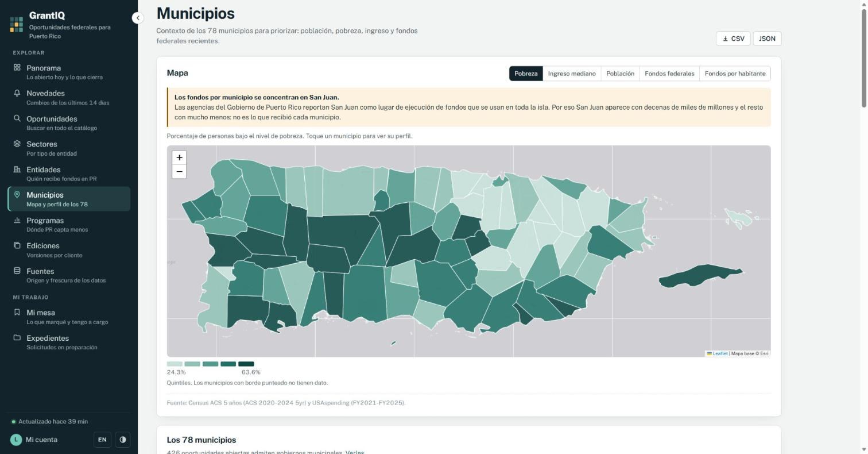This screenshot has width=868, height=454.
Task: Switch to Población tab
Action: pos(620,74)
